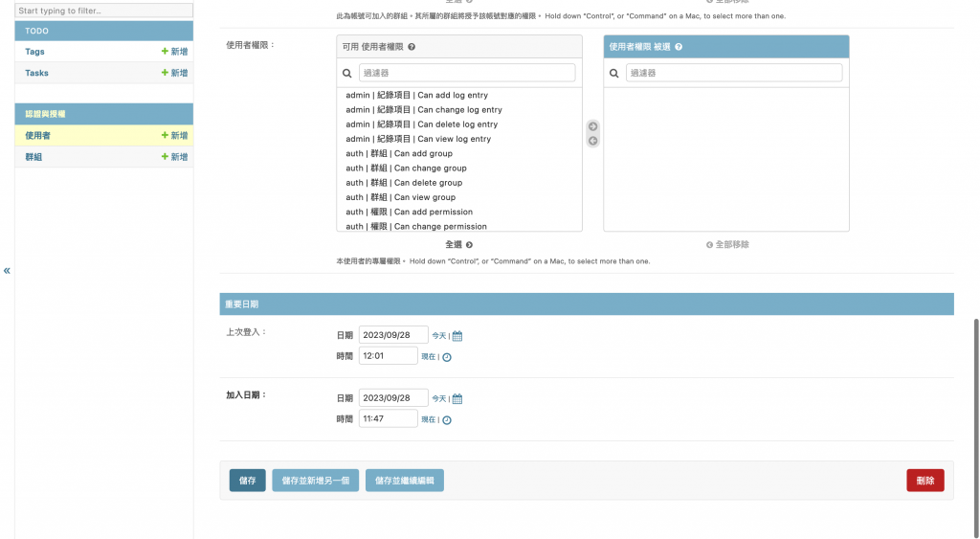Focus 加入日期 time field 11:47

point(388,418)
